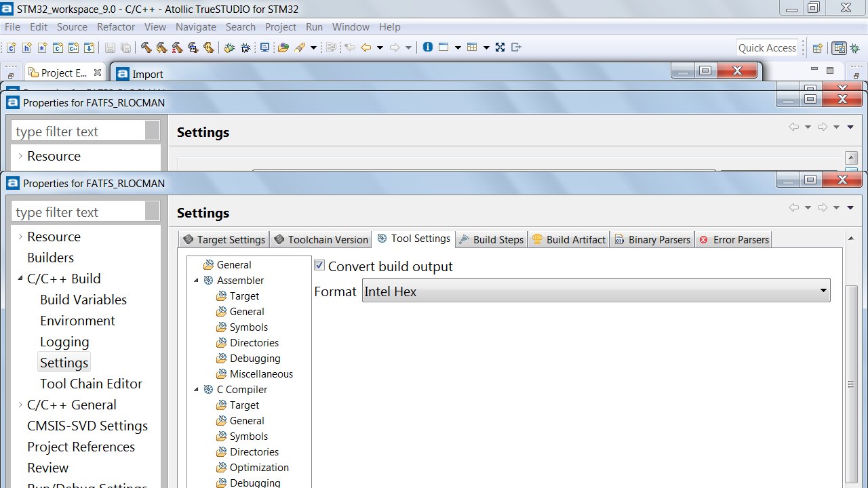868x488 pixels.
Task: Expand the C/C++ General tree node
Action: tap(20, 405)
